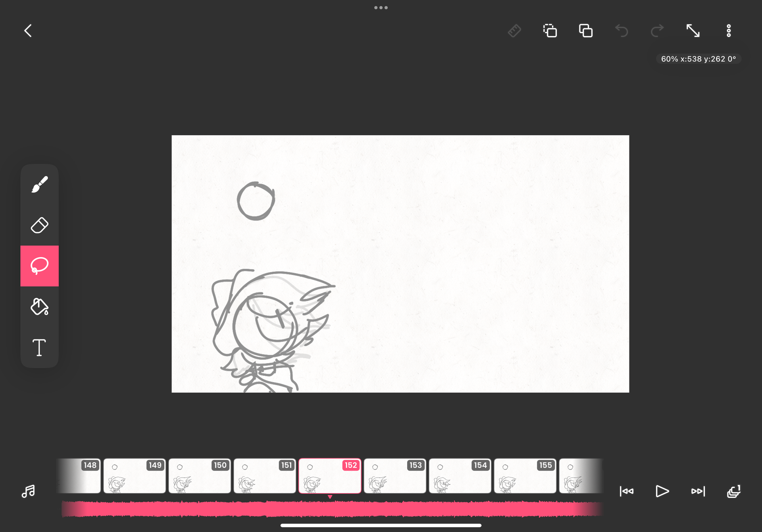Tap the pink playhead marker under frame 152
Screen dimensions: 762x532
point(330,497)
